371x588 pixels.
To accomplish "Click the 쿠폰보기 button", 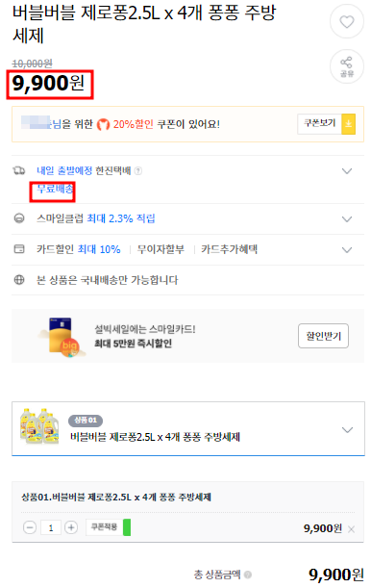I will 319,124.
